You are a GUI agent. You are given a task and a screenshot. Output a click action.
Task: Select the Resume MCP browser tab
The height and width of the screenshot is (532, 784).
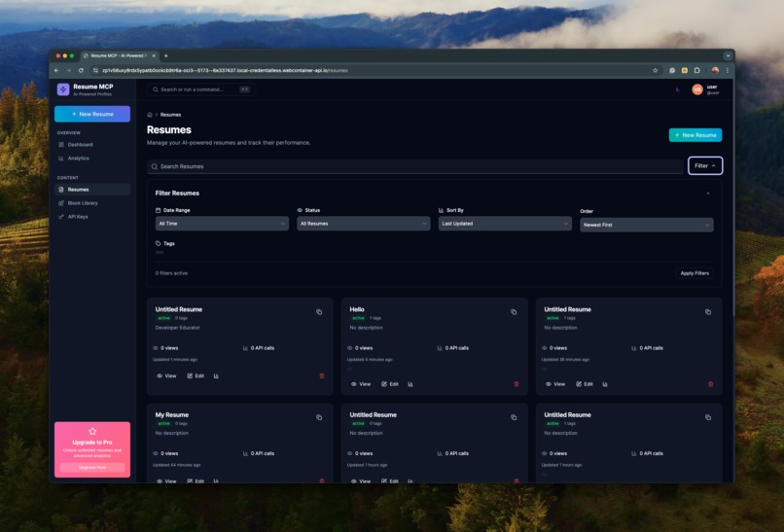point(118,56)
